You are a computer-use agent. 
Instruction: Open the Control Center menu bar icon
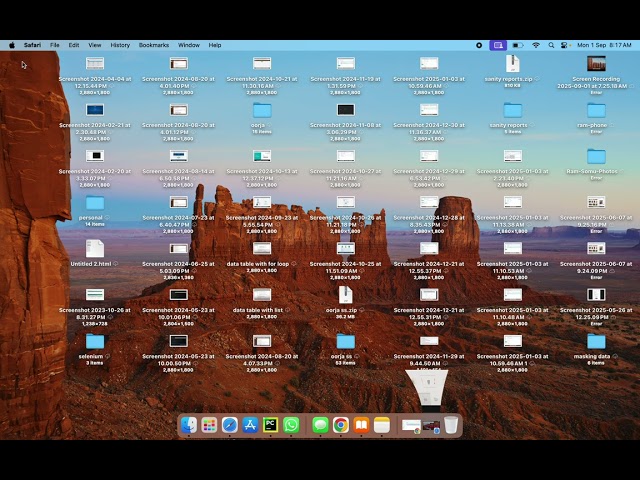point(565,45)
